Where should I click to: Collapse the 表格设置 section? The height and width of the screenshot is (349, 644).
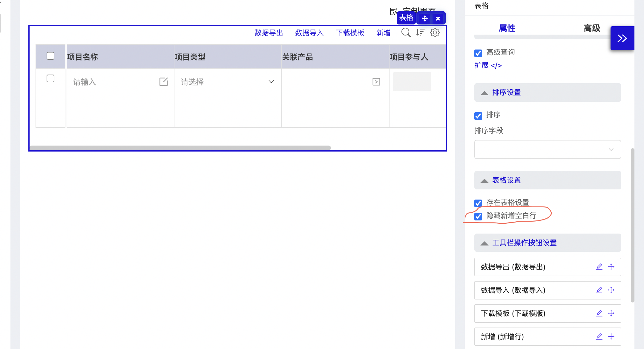pos(548,180)
